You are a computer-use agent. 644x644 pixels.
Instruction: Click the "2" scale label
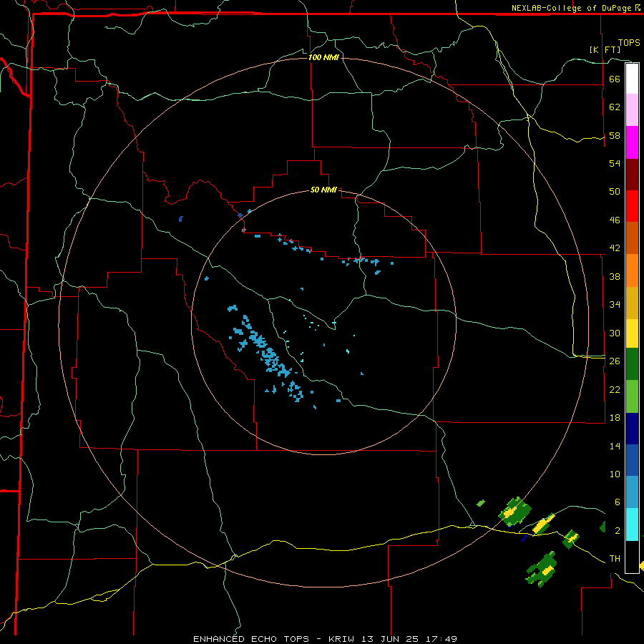617,531
